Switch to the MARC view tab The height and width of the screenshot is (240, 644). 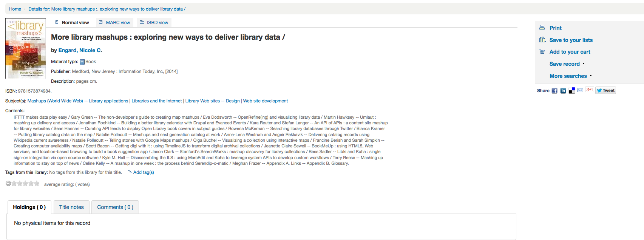point(114,23)
